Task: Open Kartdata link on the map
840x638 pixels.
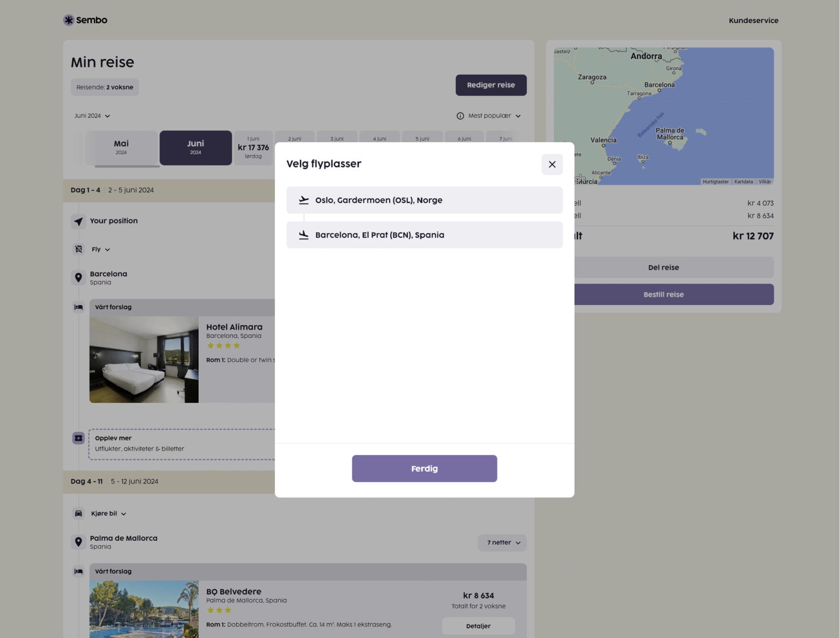Action: click(x=743, y=182)
